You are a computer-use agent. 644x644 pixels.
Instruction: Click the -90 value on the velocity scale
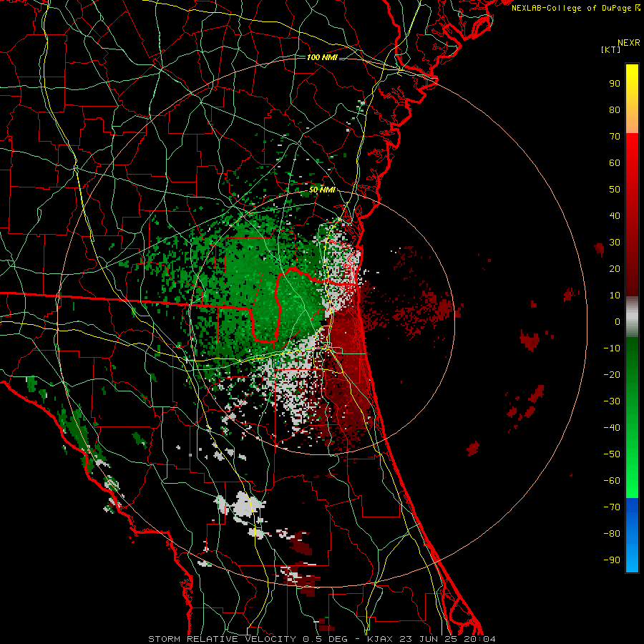click(612, 560)
